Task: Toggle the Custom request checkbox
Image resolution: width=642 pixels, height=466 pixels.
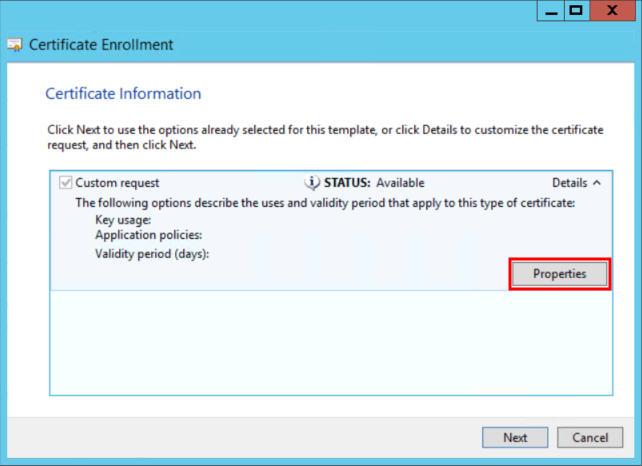Action: [x=66, y=183]
